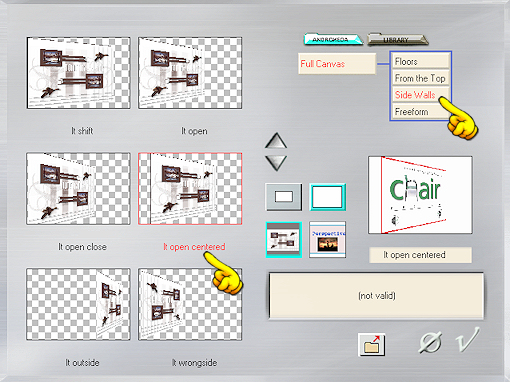Select Floors in category list
The image size is (510, 382).
point(421,62)
